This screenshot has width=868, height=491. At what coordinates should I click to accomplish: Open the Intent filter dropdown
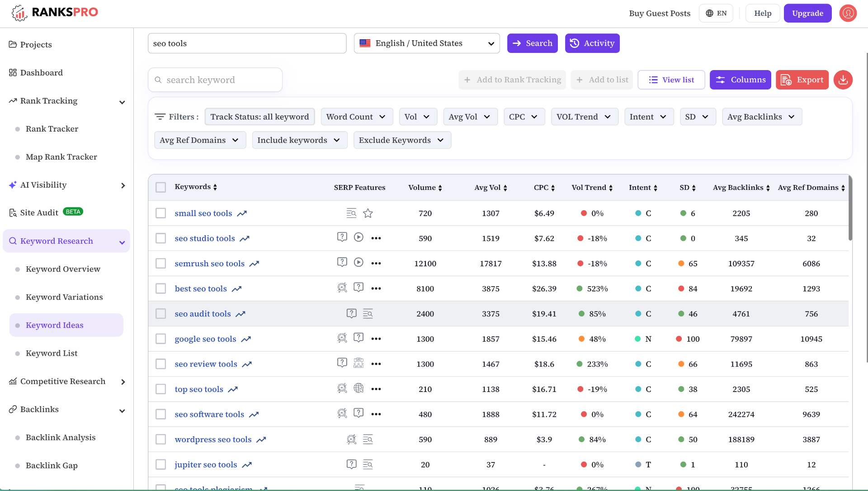[649, 117]
